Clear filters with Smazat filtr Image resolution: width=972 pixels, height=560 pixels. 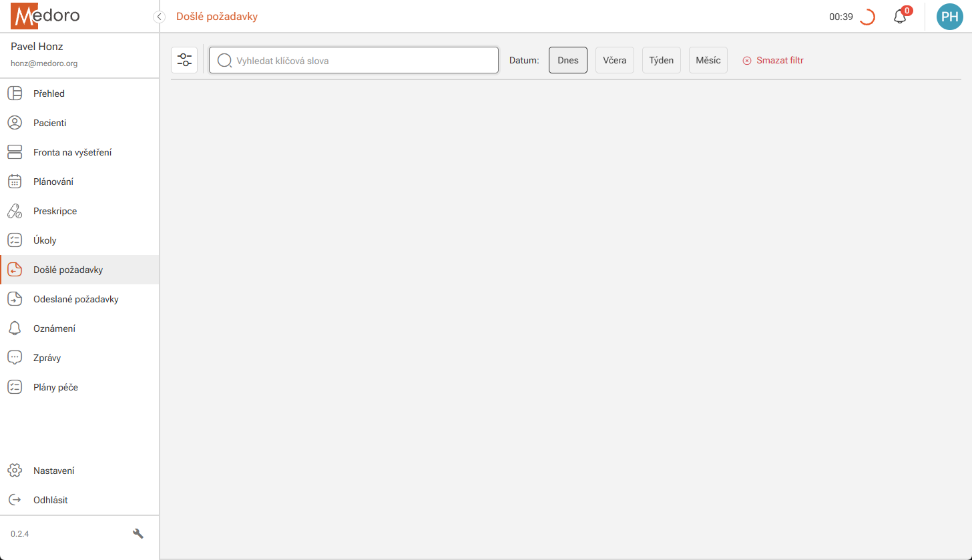[773, 60]
